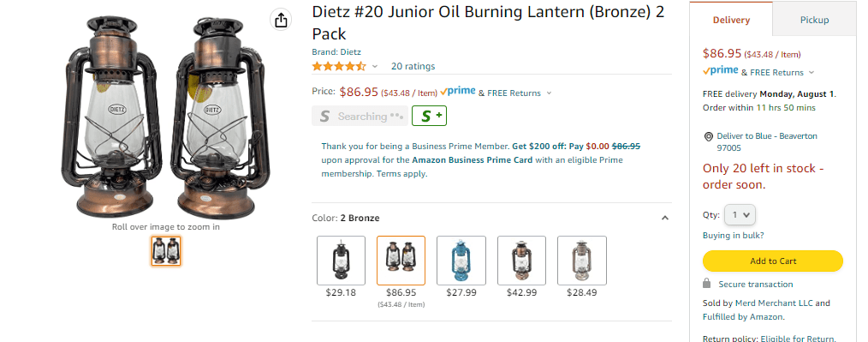Click the padlock Secure transaction icon
868x342 pixels.
706,284
